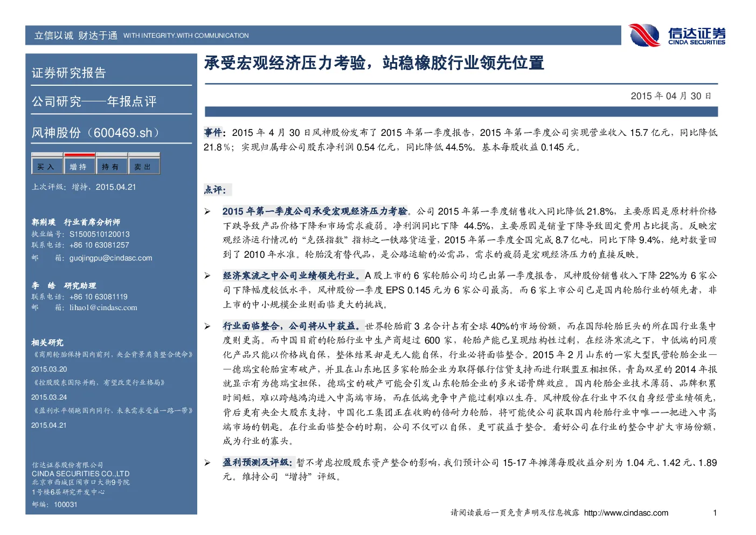Click the arrow bullet before 2015 年第一季度公司
Screen dimensions: 756x535
(207, 211)
